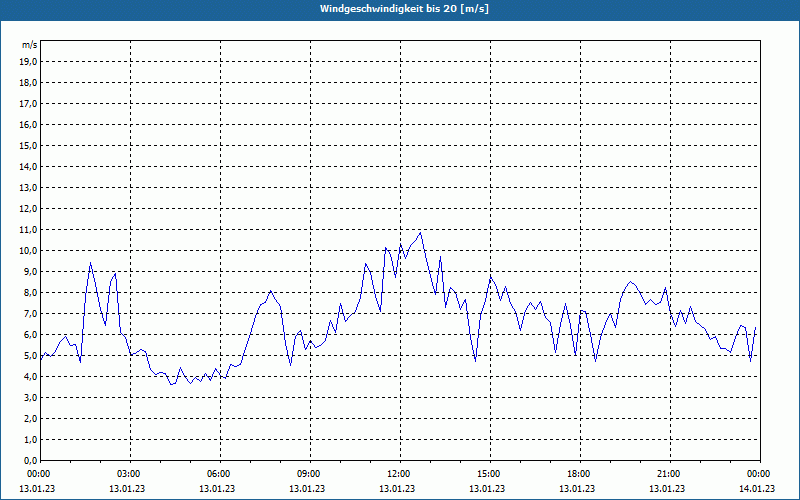Click the 16,0 y-axis label
Viewport: 800px width, 500px height.
coord(28,124)
